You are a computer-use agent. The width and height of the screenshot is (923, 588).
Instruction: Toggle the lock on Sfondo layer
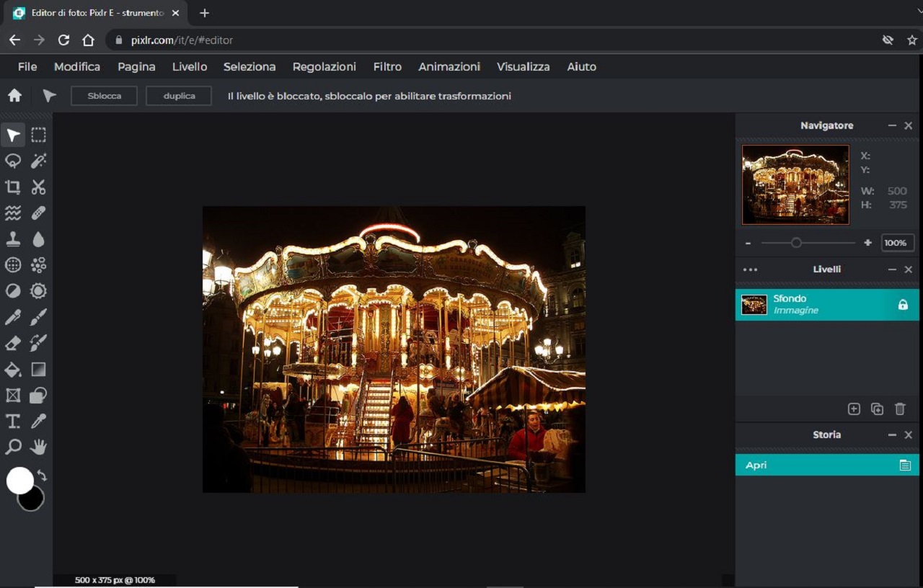903,305
